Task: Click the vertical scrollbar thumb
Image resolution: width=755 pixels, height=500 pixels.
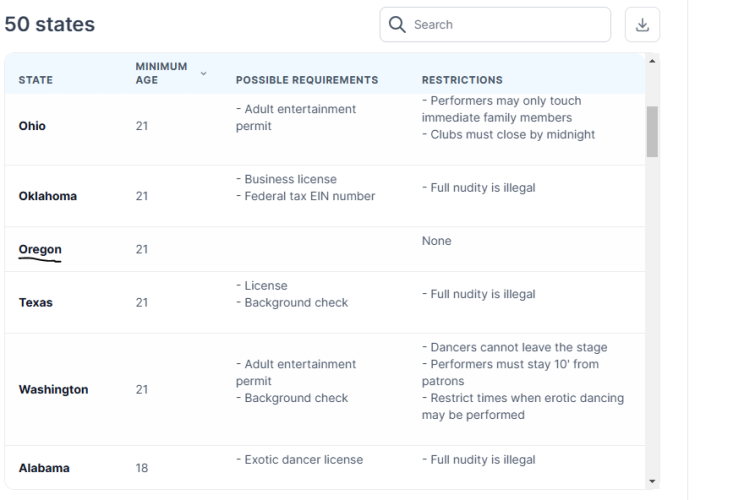Action: coord(652,132)
